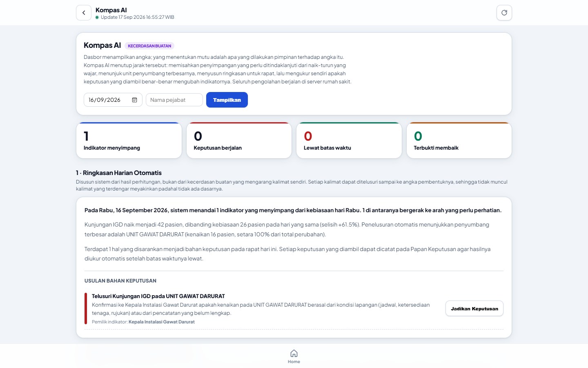Click the Tampilkan button
This screenshot has height=368, width=588.
point(227,100)
